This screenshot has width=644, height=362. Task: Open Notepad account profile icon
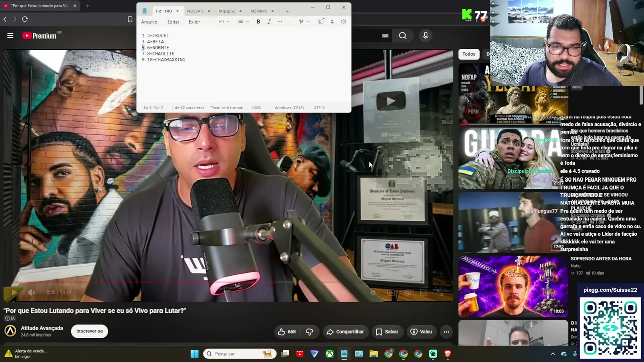(332, 22)
